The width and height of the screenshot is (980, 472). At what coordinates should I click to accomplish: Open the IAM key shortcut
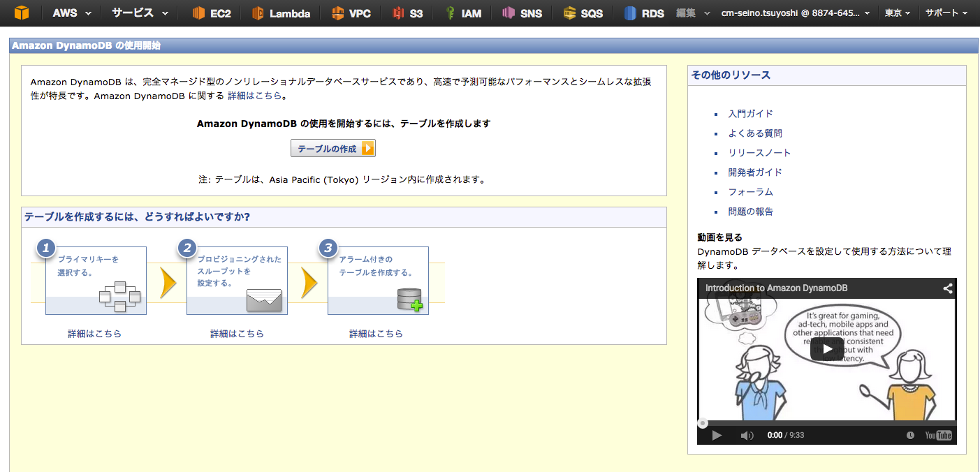tap(463, 13)
